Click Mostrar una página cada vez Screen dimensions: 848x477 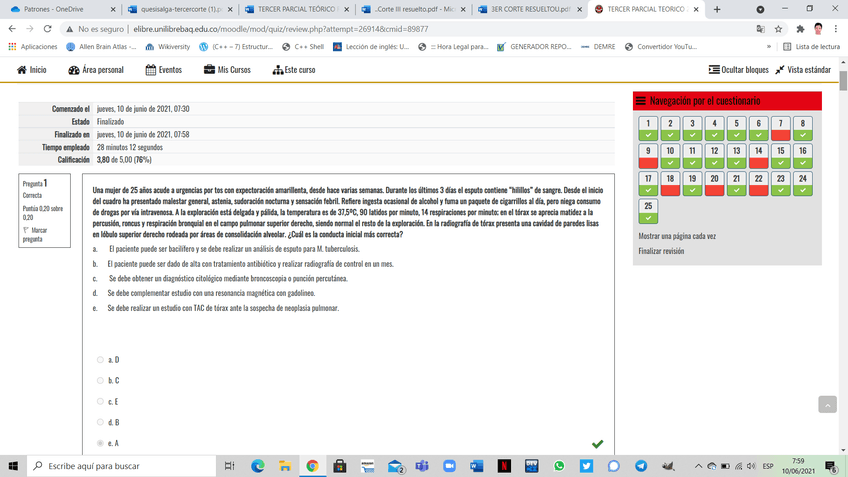[x=677, y=236]
